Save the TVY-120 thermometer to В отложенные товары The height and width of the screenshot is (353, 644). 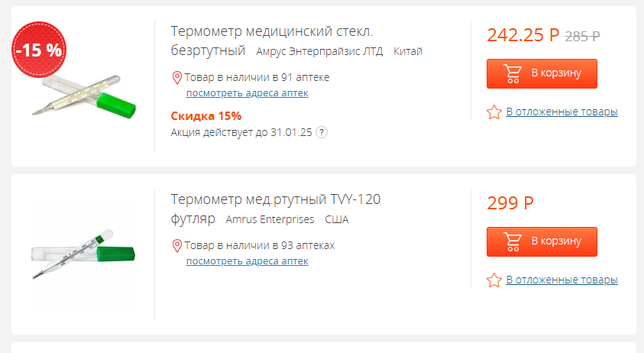pos(561,280)
